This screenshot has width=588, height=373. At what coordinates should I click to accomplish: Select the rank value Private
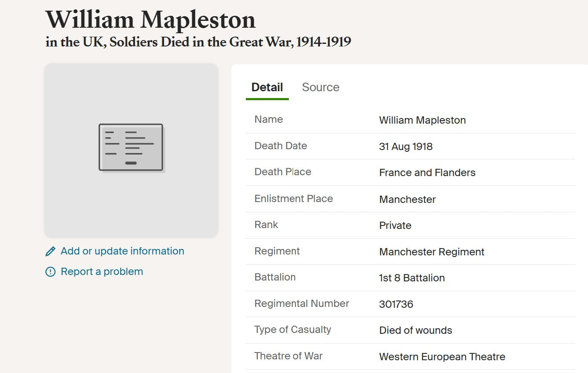click(x=395, y=226)
